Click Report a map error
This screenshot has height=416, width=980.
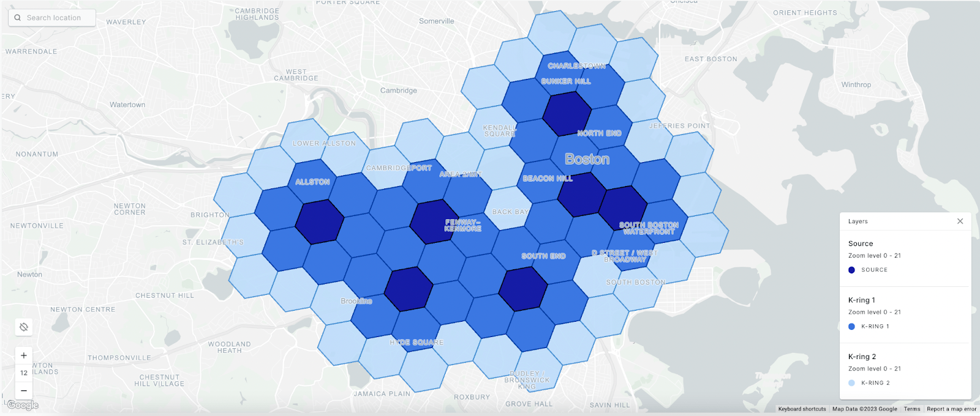click(x=951, y=409)
